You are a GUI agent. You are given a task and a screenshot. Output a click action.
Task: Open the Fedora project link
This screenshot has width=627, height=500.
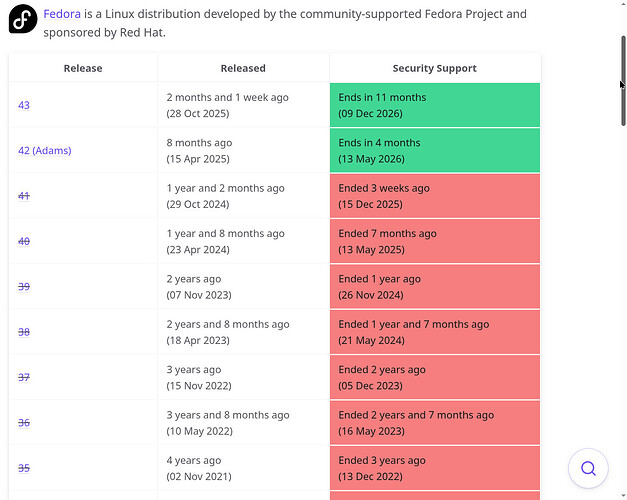point(62,15)
